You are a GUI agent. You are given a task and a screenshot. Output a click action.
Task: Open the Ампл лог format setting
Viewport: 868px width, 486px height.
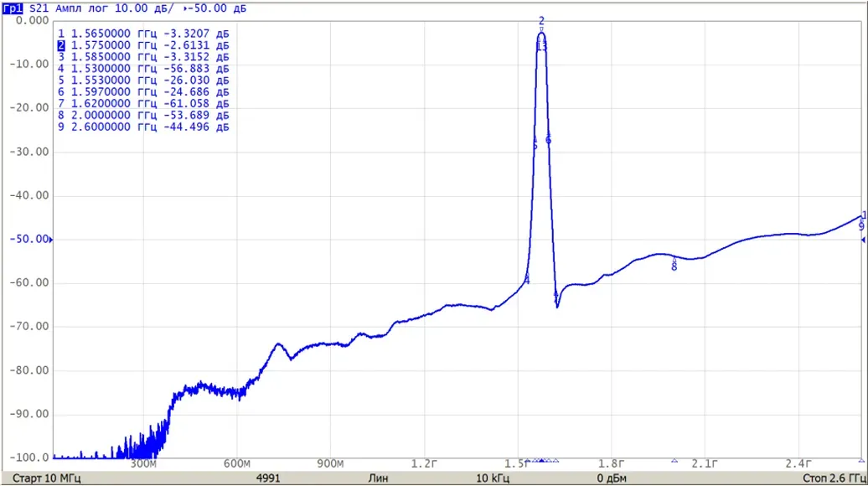(x=82, y=8)
